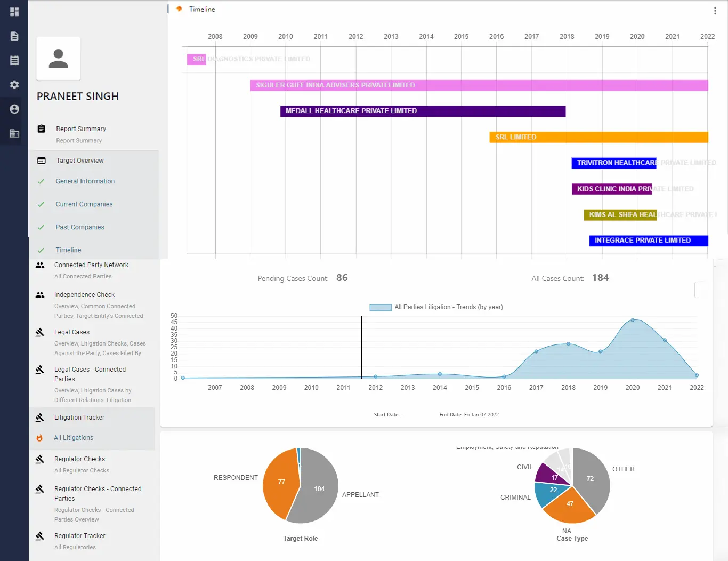Open Litigation Tracker section

point(79,418)
